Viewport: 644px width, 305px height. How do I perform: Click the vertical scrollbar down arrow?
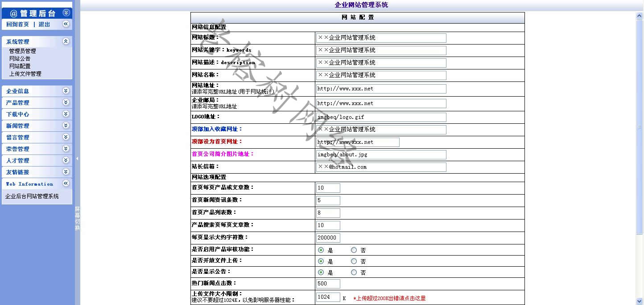coord(640,301)
